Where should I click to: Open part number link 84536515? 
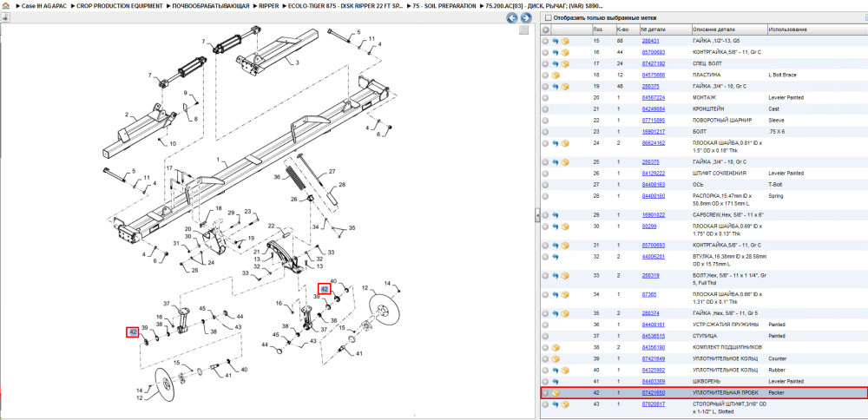tap(654, 336)
